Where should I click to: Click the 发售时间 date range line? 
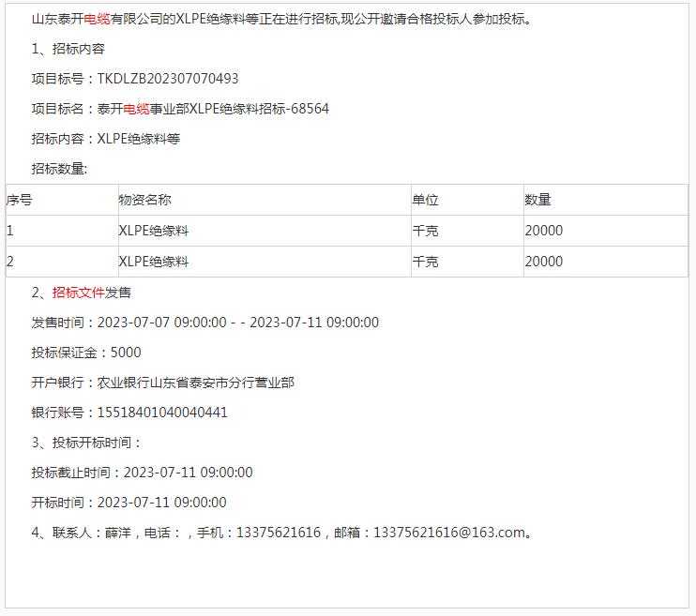[205, 323]
